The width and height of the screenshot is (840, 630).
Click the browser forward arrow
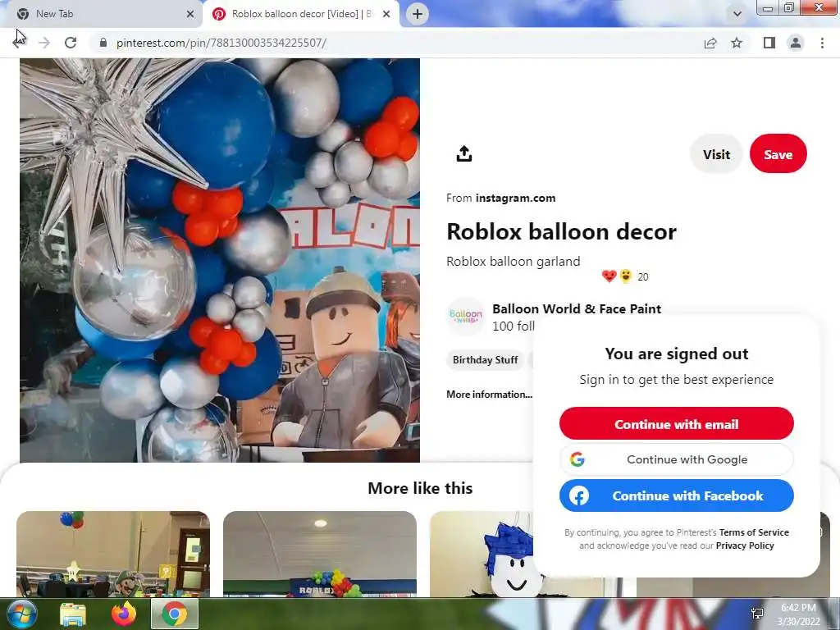point(44,43)
